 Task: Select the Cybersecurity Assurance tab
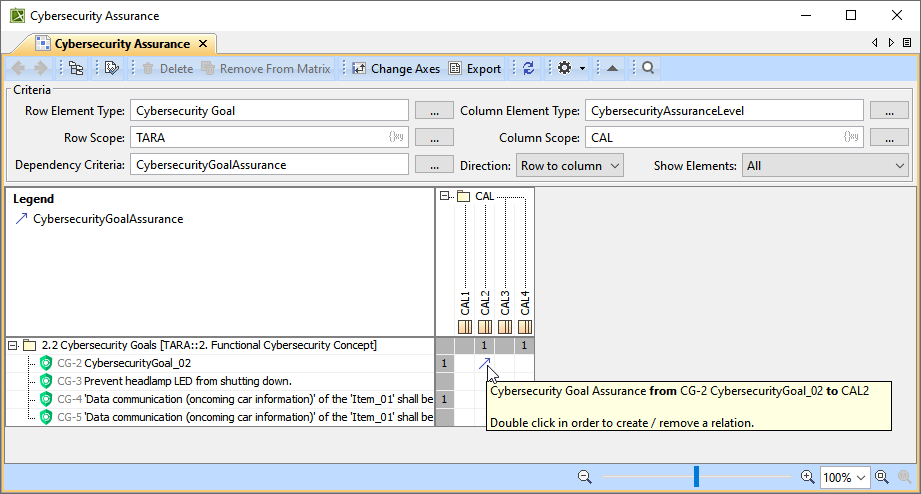(121, 44)
